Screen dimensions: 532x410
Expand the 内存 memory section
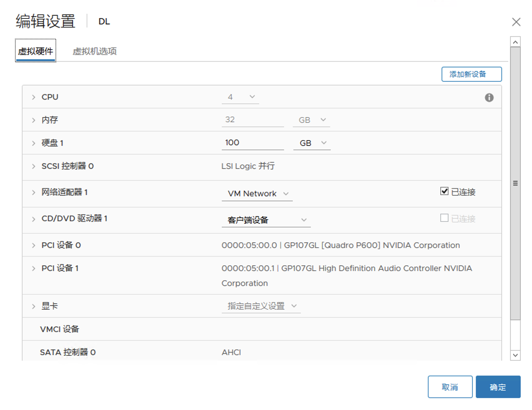pos(34,120)
